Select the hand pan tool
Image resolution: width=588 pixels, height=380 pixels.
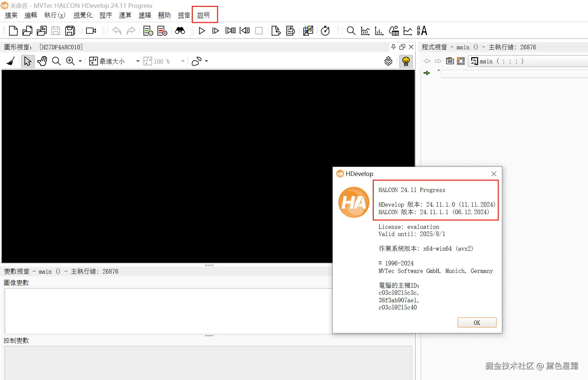pyautogui.click(x=42, y=61)
